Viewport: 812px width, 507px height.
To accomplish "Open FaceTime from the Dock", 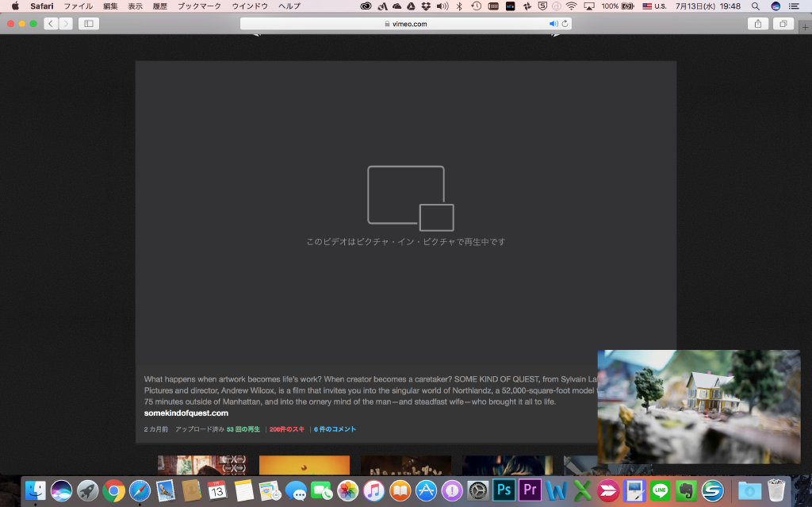I will pyautogui.click(x=322, y=490).
